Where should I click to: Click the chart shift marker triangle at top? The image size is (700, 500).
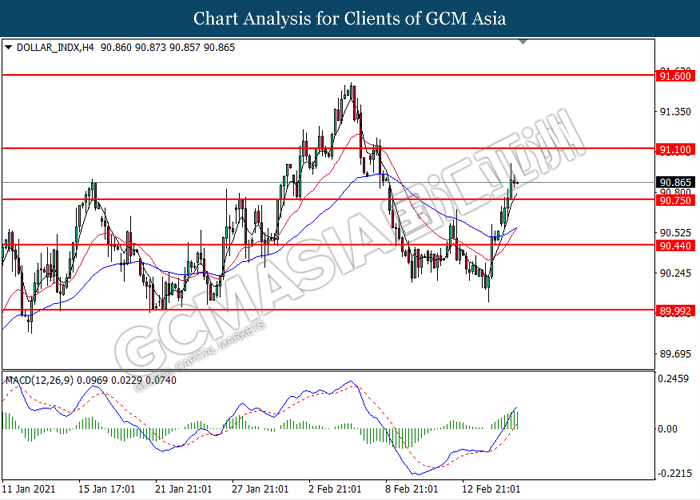coord(523,42)
